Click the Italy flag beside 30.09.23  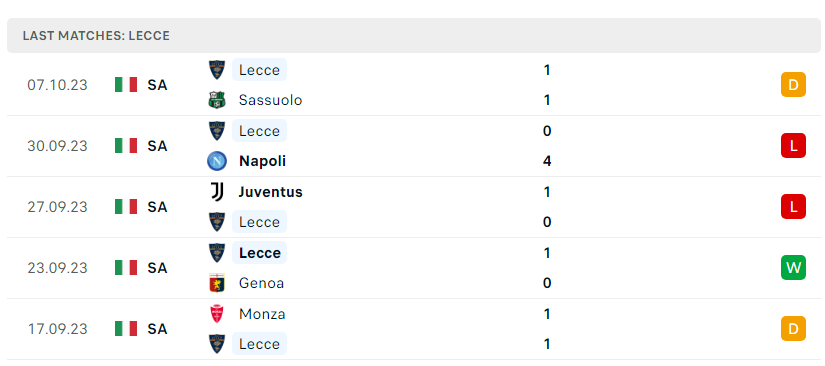click(x=126, y=146)
